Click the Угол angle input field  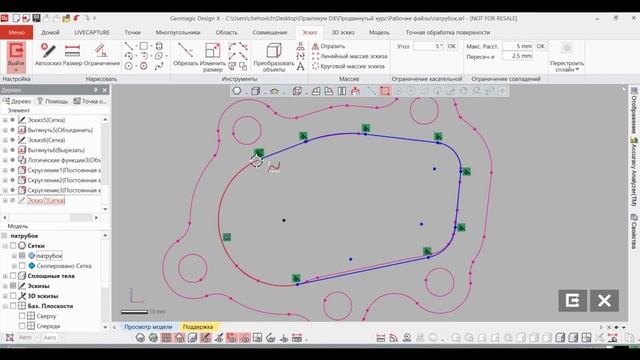tap(428, 46)
